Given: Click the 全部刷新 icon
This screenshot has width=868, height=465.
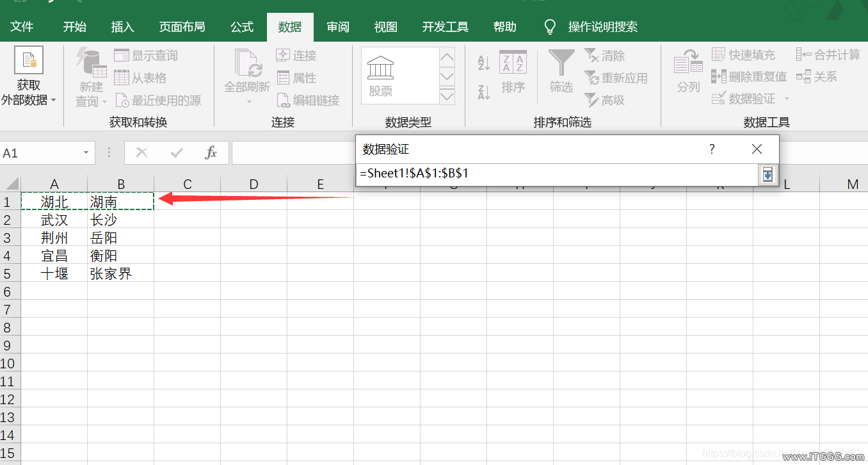Looking at the screenshot, I should (247, 63).
